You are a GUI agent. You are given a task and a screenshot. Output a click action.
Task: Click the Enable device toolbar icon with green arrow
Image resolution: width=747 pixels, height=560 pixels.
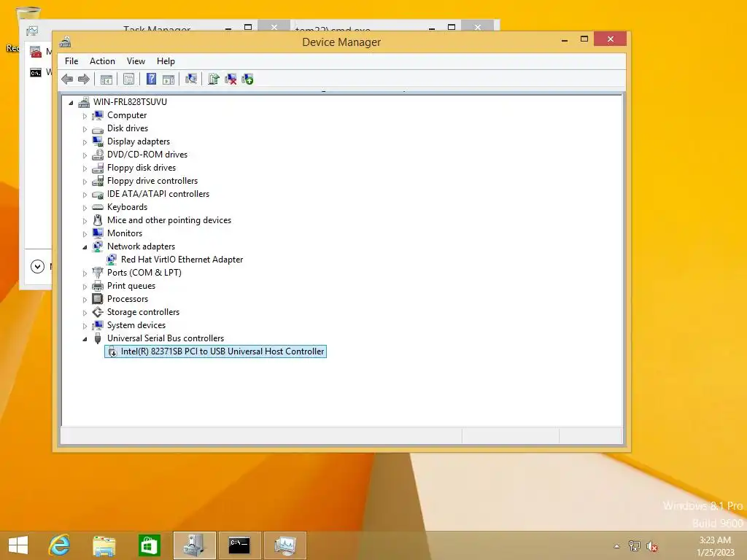(x=248, y=79)
